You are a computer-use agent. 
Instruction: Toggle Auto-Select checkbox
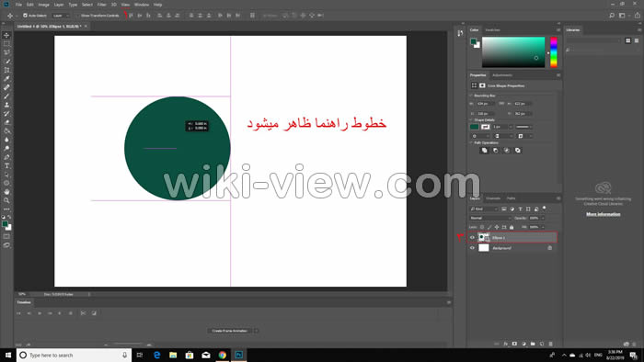pos(25,16)
